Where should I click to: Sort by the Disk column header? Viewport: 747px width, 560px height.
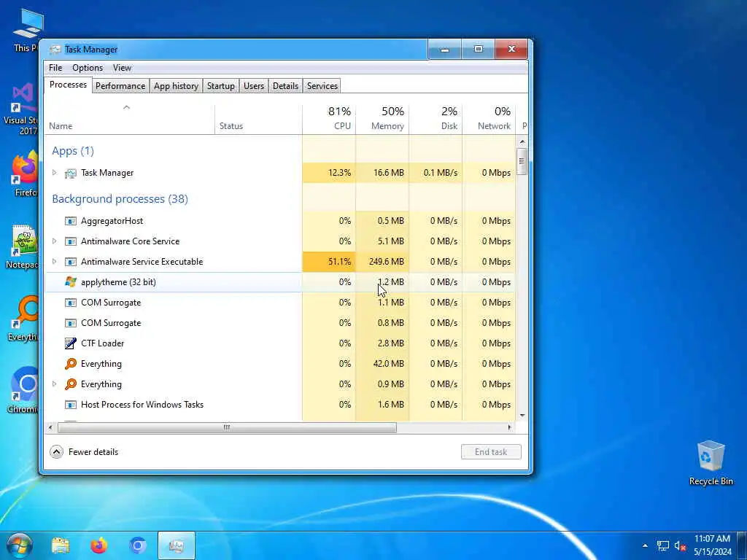click(436, 119)
